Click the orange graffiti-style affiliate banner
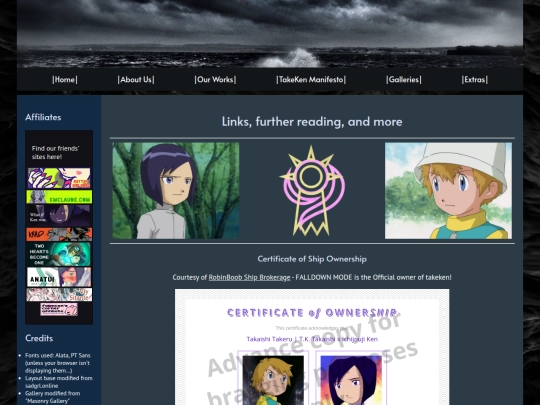This screenshot has width=540, height=405. tap(59, 234)
